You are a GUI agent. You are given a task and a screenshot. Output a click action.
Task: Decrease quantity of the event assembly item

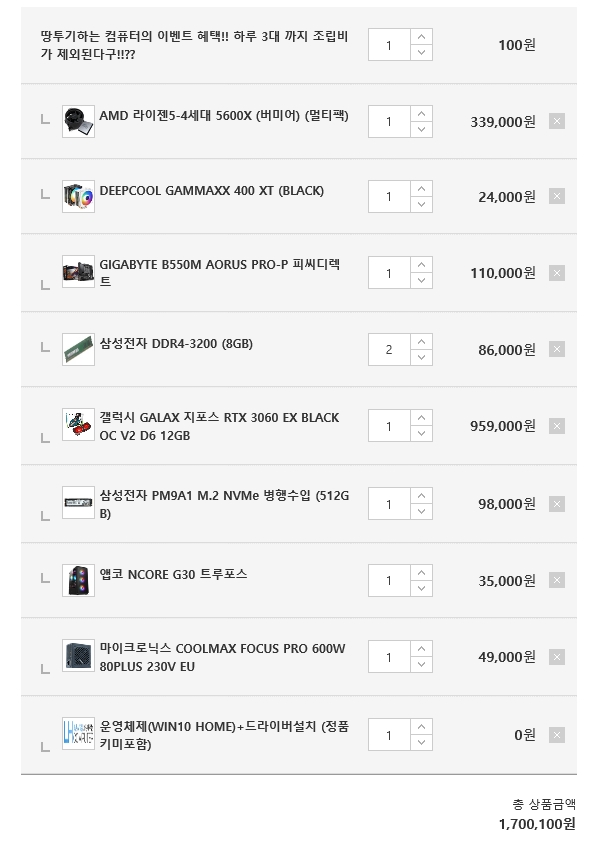click(422, 53)
